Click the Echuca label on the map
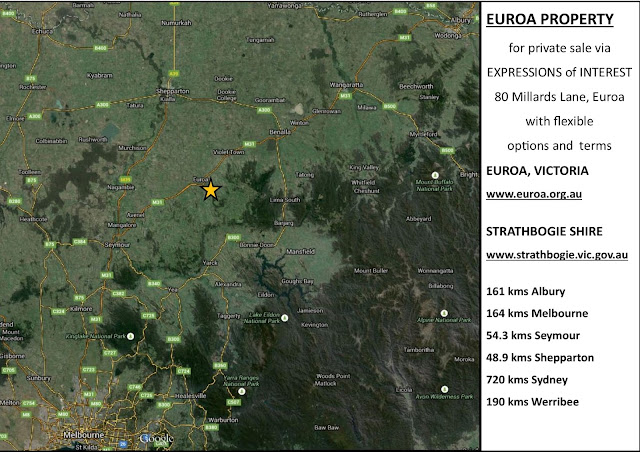The width and height of the screenshot is (640, 452). click(42, 31)
